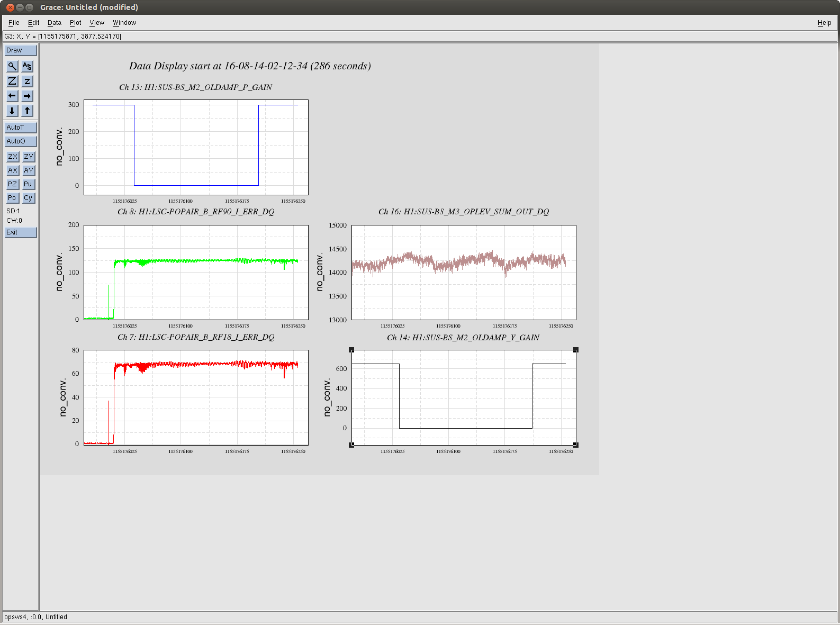Image resolution: width=840 pixels, height=625 pixels.
Task: Click the ZX zoom X-axis button
Action: [13, 157]
